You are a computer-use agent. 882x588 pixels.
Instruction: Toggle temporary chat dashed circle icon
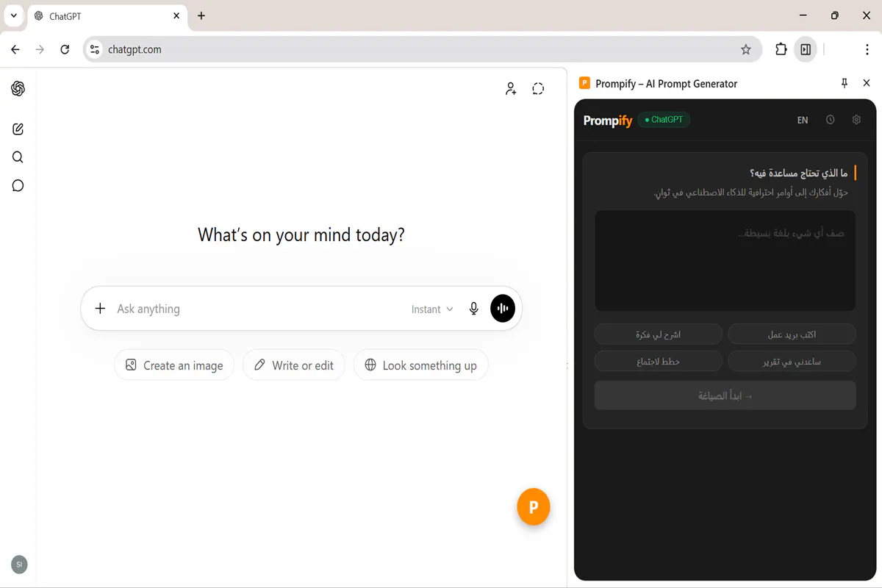pos(538,89)
